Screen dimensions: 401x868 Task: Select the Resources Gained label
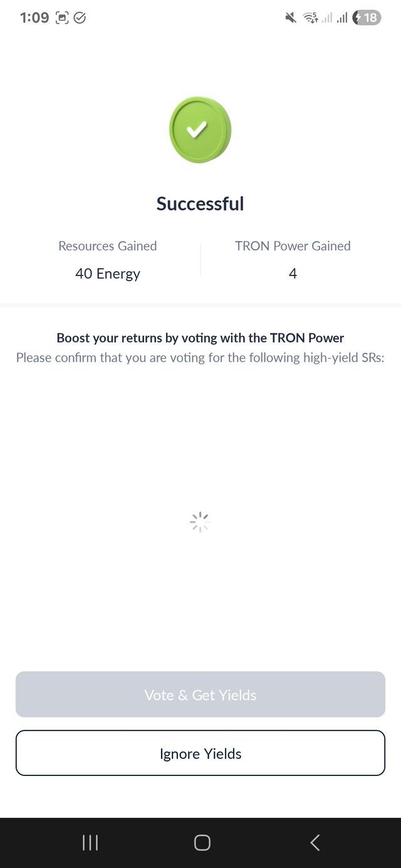coord(107,246)
